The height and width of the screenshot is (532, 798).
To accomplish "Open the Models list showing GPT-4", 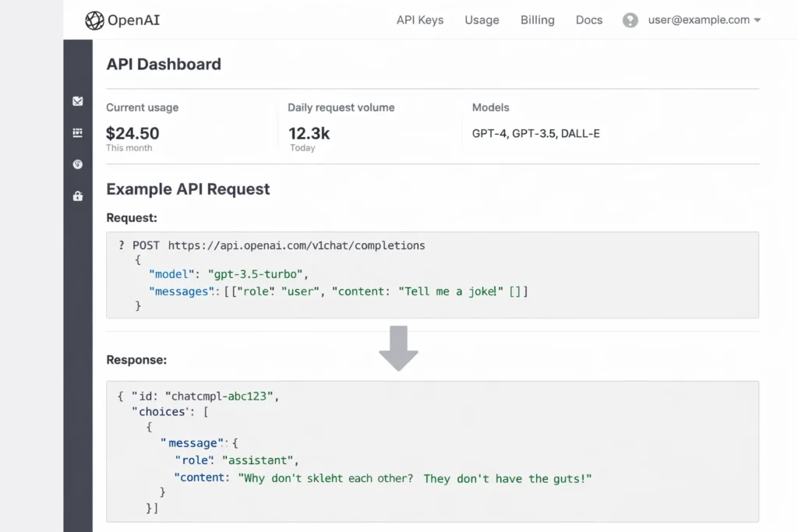I will [536, 133].
